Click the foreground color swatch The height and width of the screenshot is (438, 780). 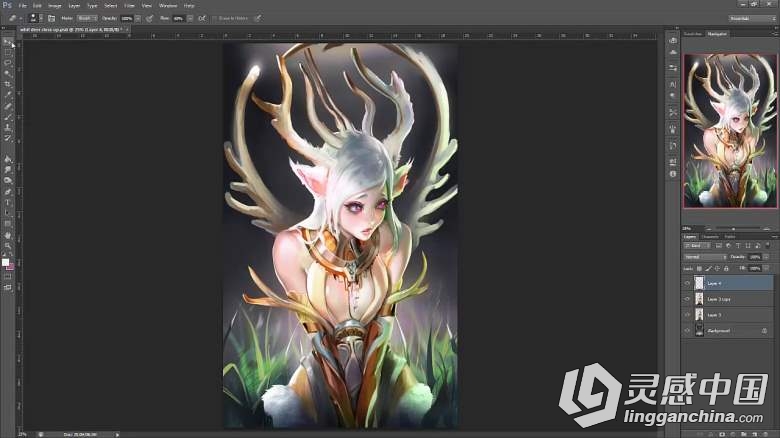pyautogui.click(x=5, y=262)
